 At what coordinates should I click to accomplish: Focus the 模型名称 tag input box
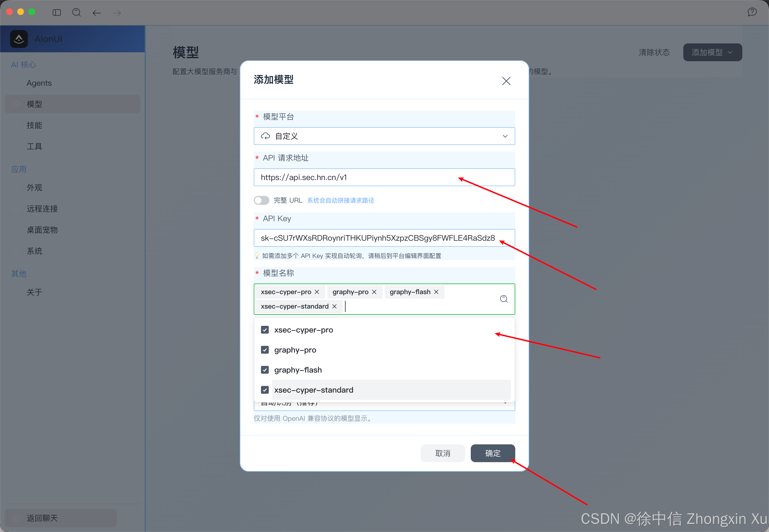point(384,299)
